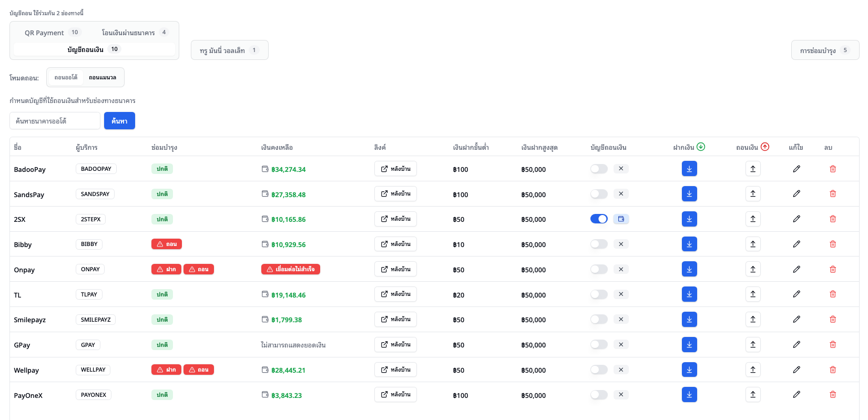Switch to the QR Payment tab
The height and width of the screenshot is (420, 868).
click(x=52, y=33)
